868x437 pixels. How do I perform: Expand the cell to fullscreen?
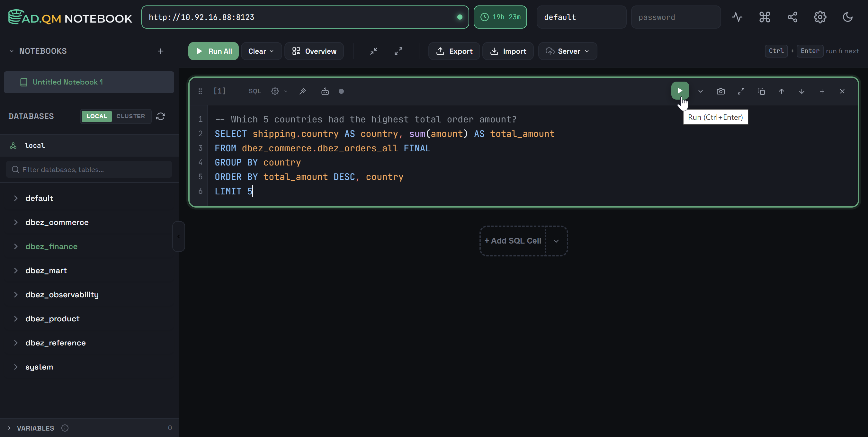click(741, 91)
